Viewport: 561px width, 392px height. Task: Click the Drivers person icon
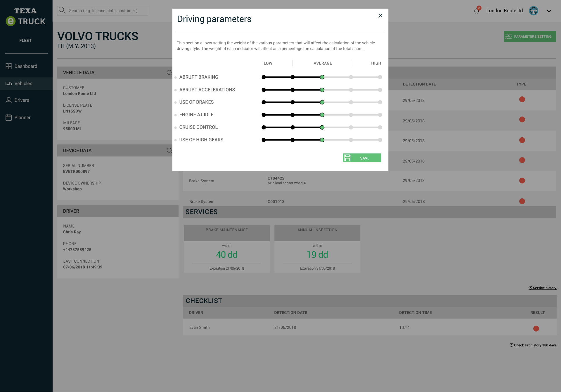(9, 100)
